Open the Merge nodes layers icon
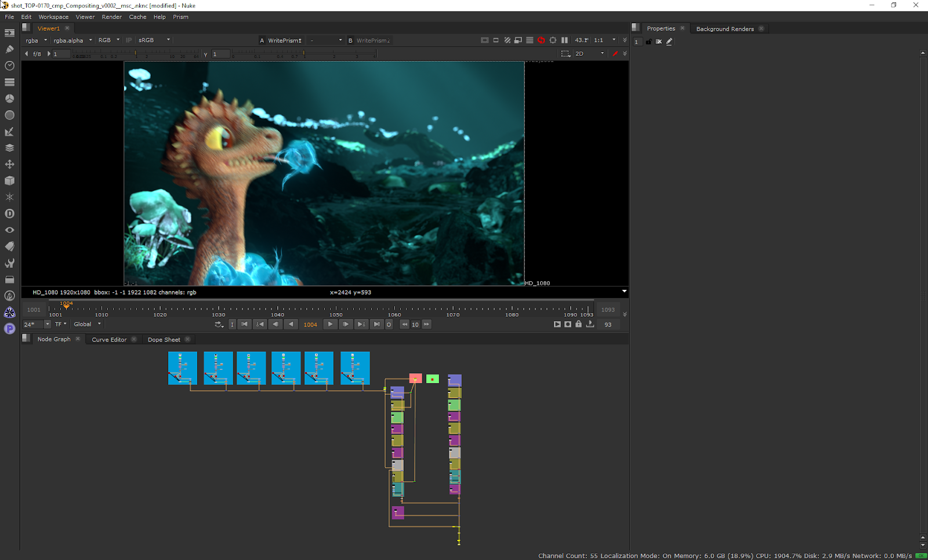Screen dimensions: 928x560 (9, 148)
